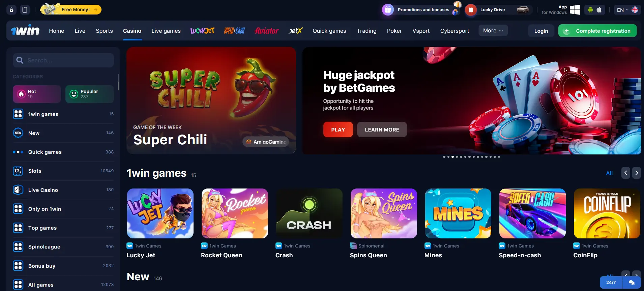Click the lock icon in top bar
This screenshot has width=644, height=291.
point(11,10)
